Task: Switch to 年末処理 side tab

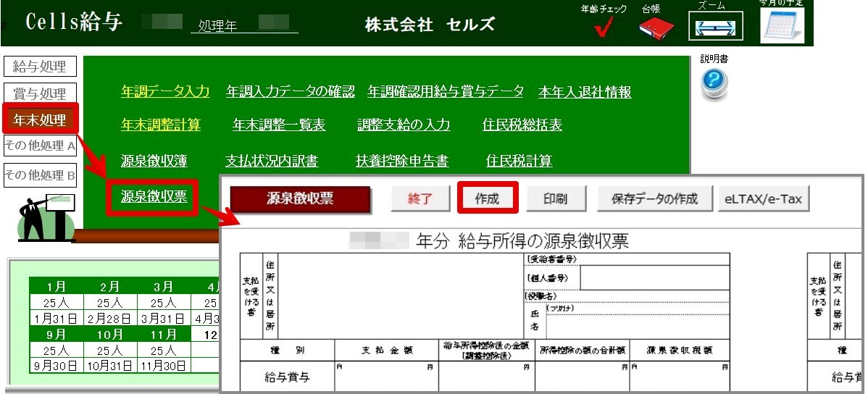Action: [40, 119]
